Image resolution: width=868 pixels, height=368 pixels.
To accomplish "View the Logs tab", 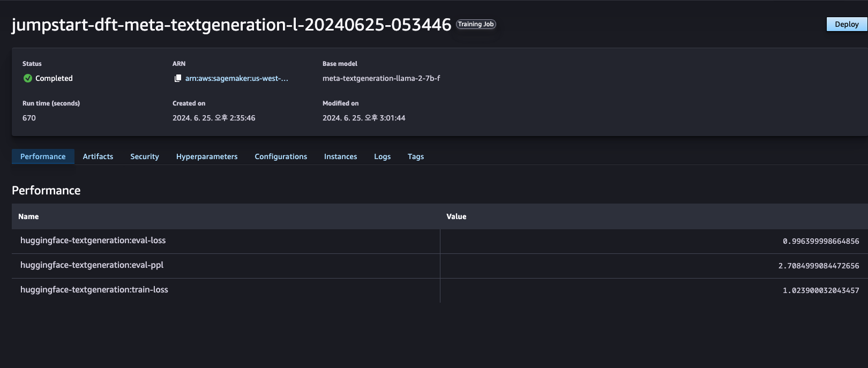I will [382, 156].
